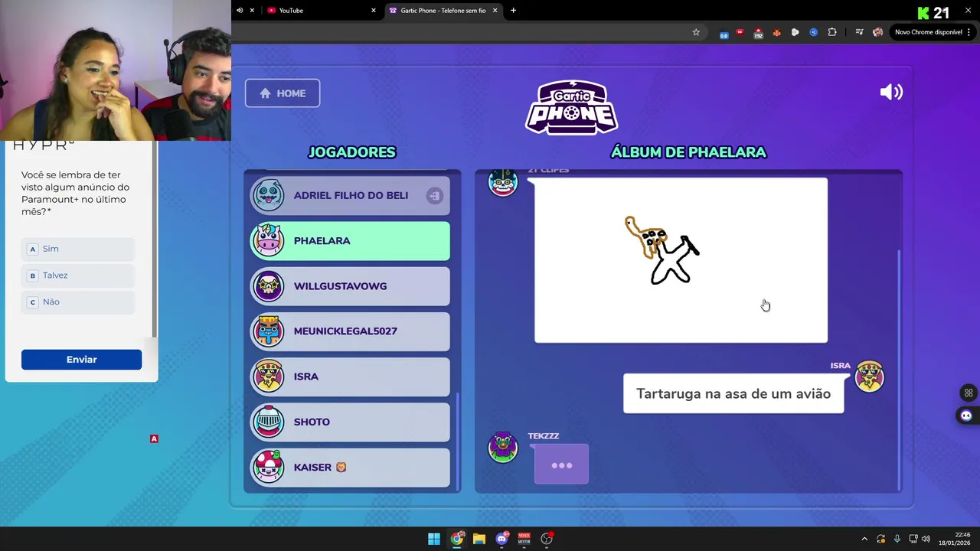
Task: Click KAISER's mushroom avatar
Action: [x=268, y=467]
